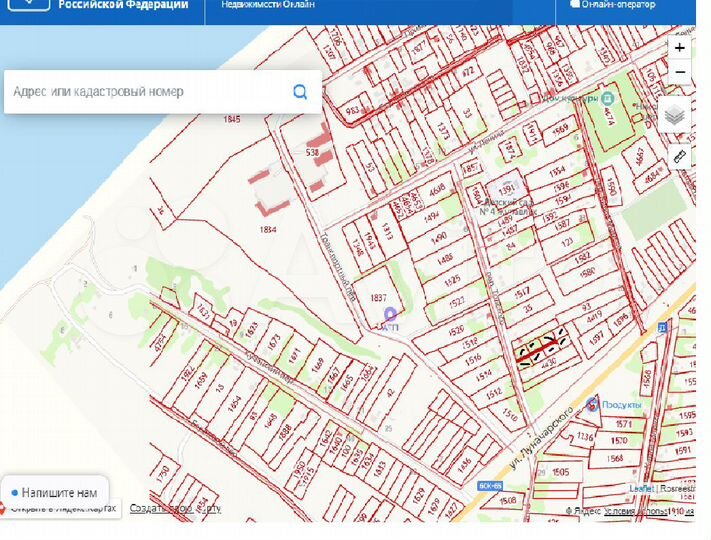The height and width of the screenshot is (540, 711).
Task: Click the Продукты shop marker
Action: point(593,404)
